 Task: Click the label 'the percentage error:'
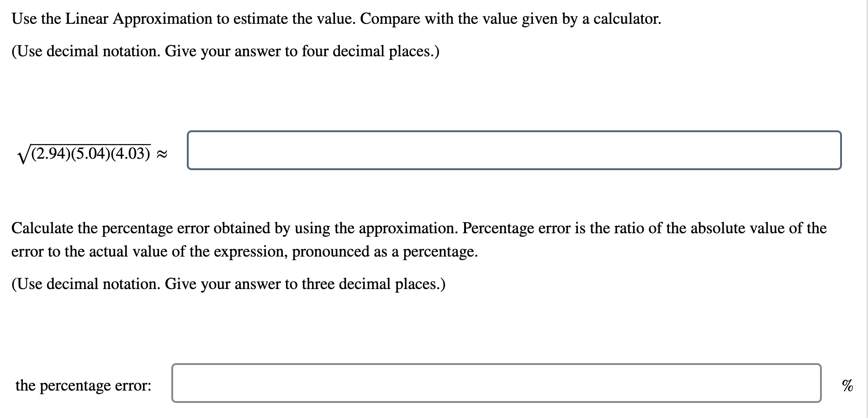point(82,386)
